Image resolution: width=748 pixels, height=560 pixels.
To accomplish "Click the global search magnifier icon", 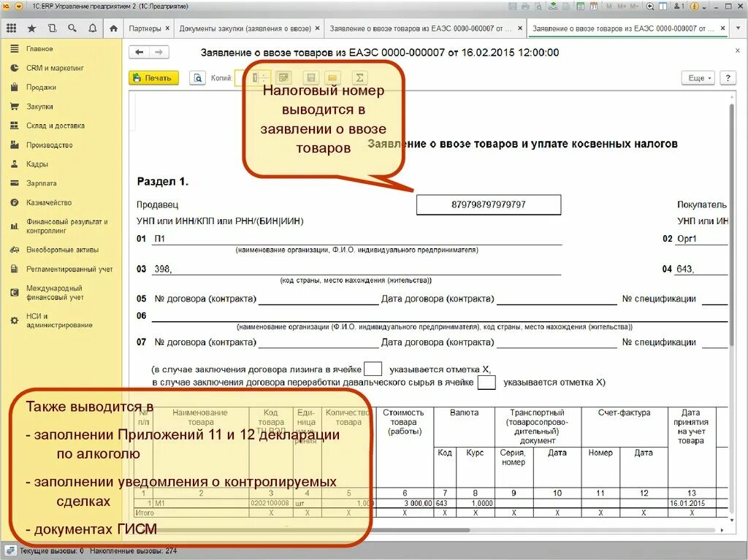I will pyautogui.click(x=72, y=28).
